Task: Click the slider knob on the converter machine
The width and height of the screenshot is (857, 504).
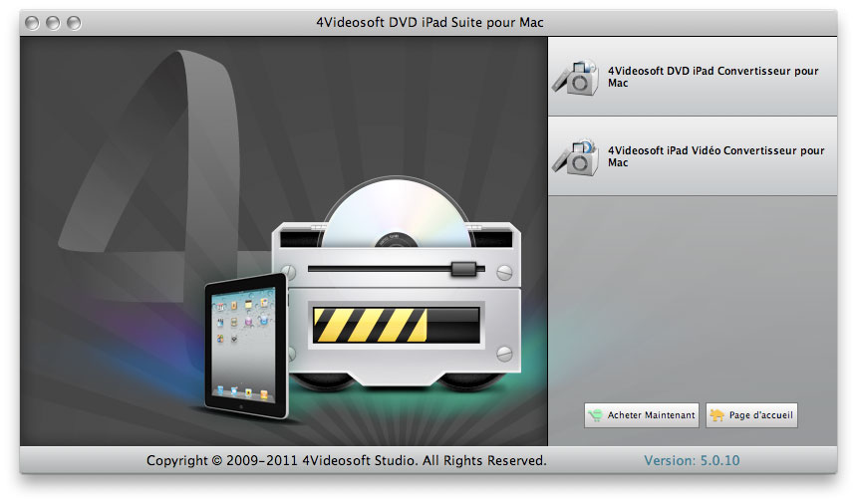Action: [461, 269]
